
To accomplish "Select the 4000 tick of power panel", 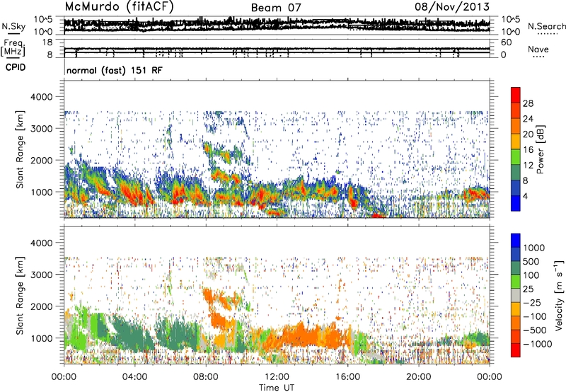I will point(42,97).
